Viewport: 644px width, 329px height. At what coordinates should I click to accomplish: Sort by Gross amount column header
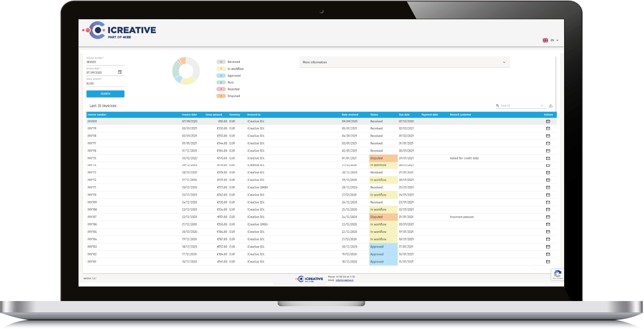click(x=214, y=115)
